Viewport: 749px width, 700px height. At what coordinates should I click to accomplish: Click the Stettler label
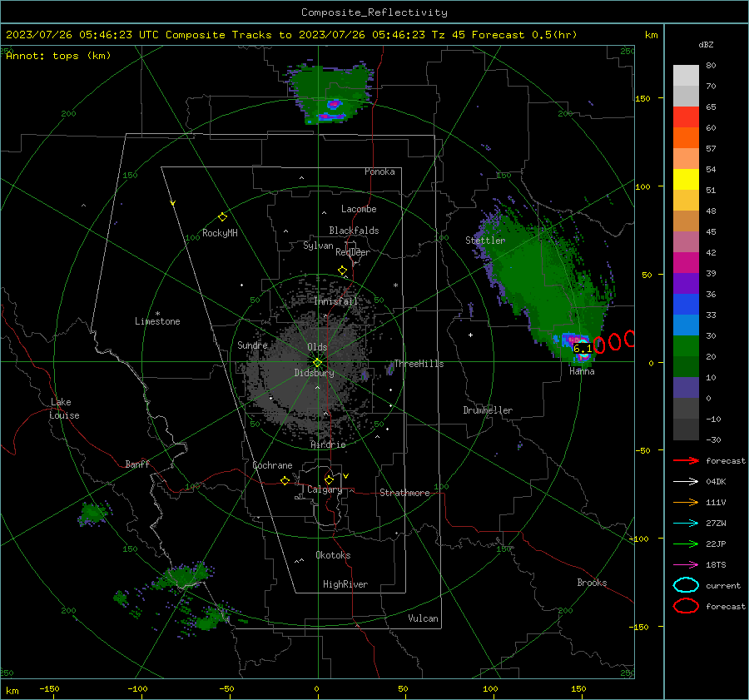click(485, 241)
